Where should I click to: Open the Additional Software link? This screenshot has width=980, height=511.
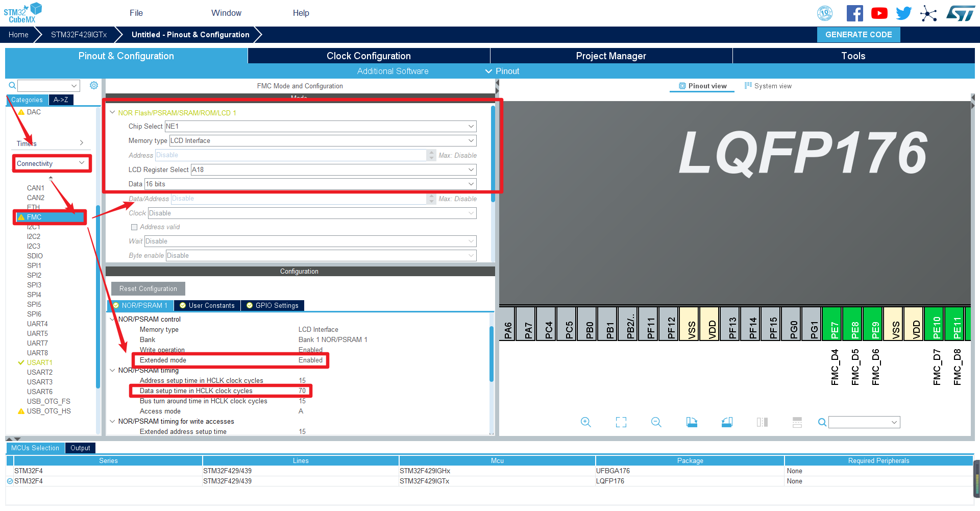393,71
